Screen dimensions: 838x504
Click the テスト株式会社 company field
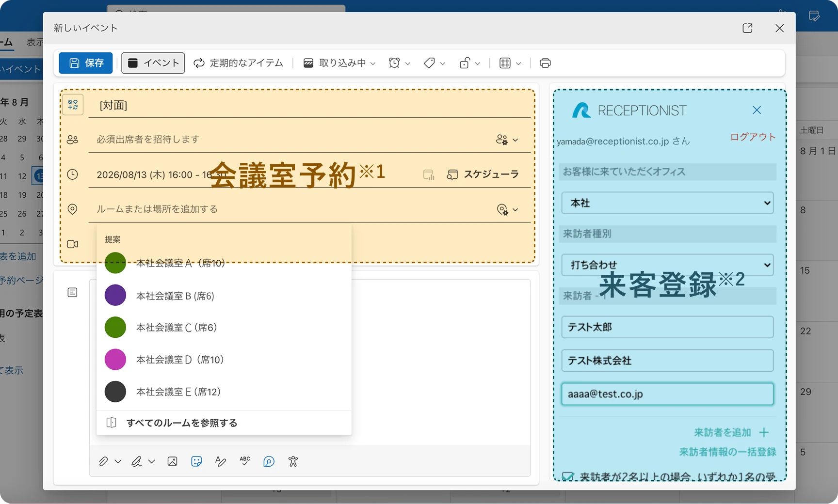(667, 361)
